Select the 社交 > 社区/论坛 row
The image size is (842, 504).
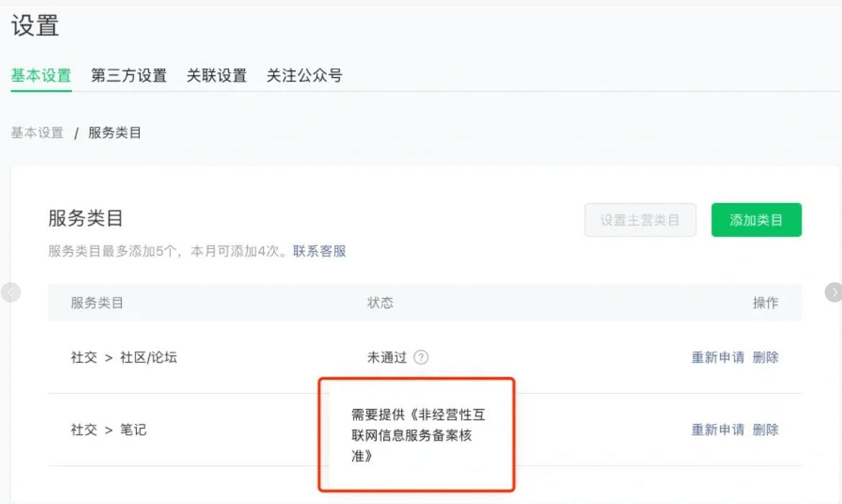tap(124, 357)
